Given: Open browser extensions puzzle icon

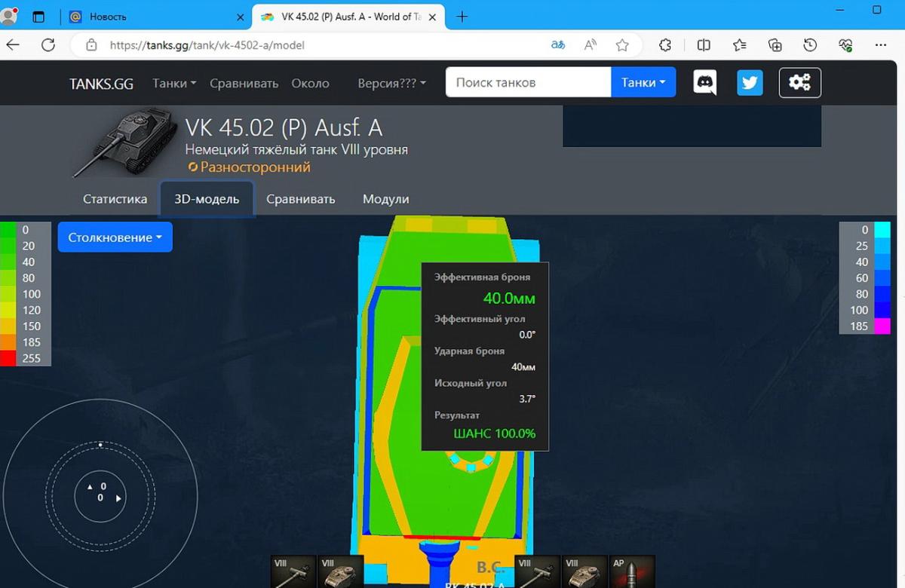Looking at the screenshot, I should [665, 45].
